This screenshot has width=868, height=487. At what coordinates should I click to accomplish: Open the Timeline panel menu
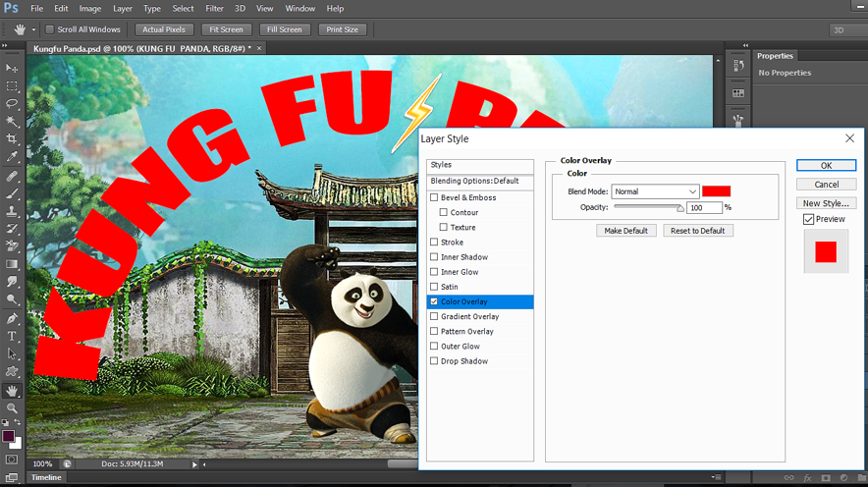pyautogui.click(x=716, y=477)
